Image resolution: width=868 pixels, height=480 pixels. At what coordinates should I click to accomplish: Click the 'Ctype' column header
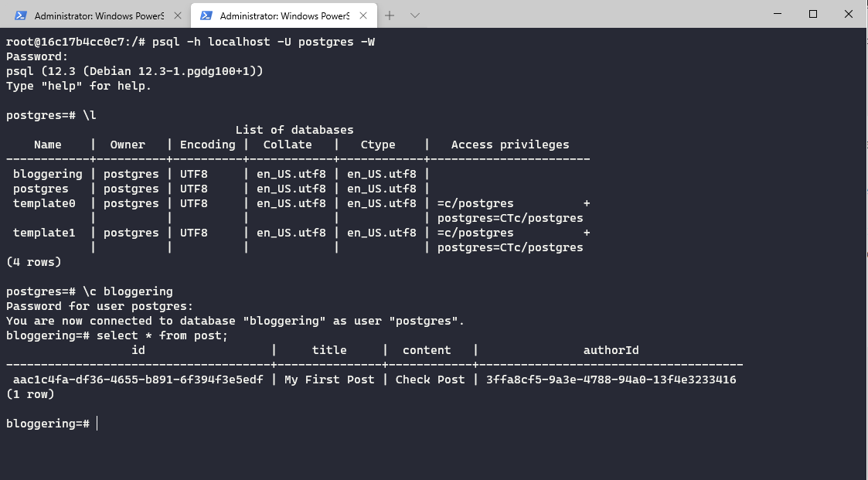[x=378, y=145]
